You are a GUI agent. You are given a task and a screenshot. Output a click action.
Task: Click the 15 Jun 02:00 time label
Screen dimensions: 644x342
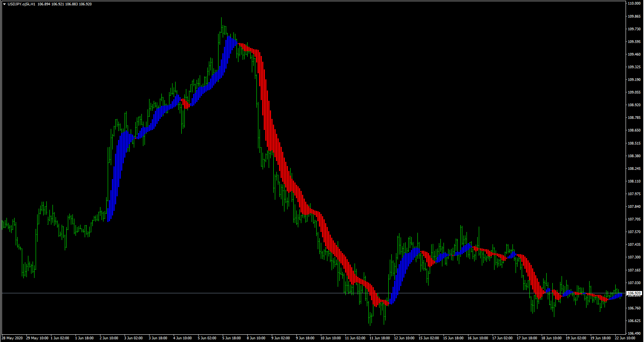[429, 338]
